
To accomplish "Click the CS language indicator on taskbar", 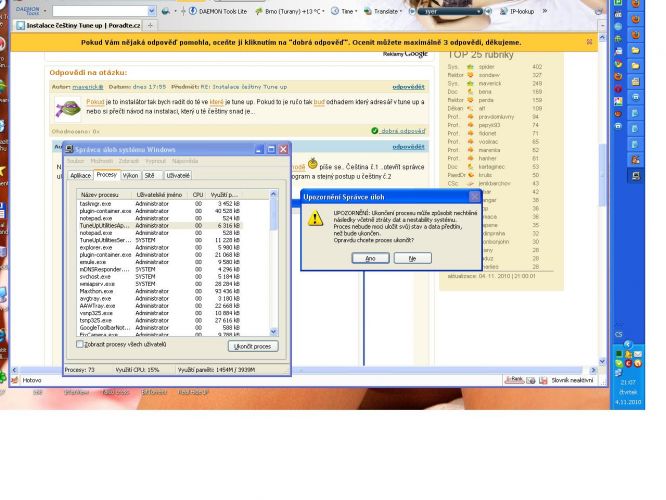I will (618, 334).
